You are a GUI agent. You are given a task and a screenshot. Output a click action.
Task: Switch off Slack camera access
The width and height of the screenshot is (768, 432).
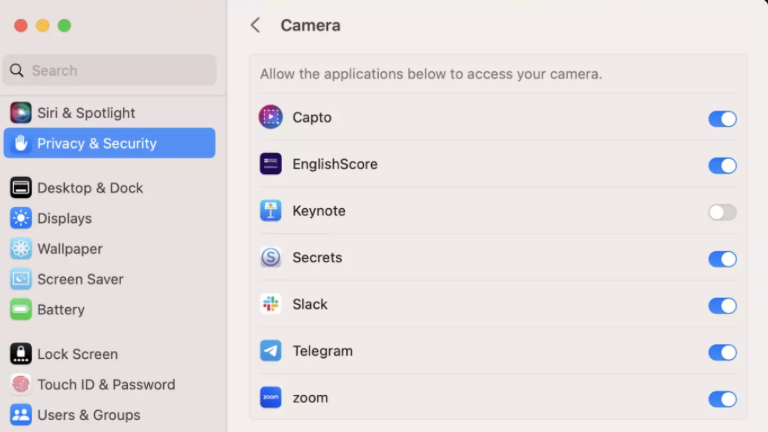click(722, 306)
